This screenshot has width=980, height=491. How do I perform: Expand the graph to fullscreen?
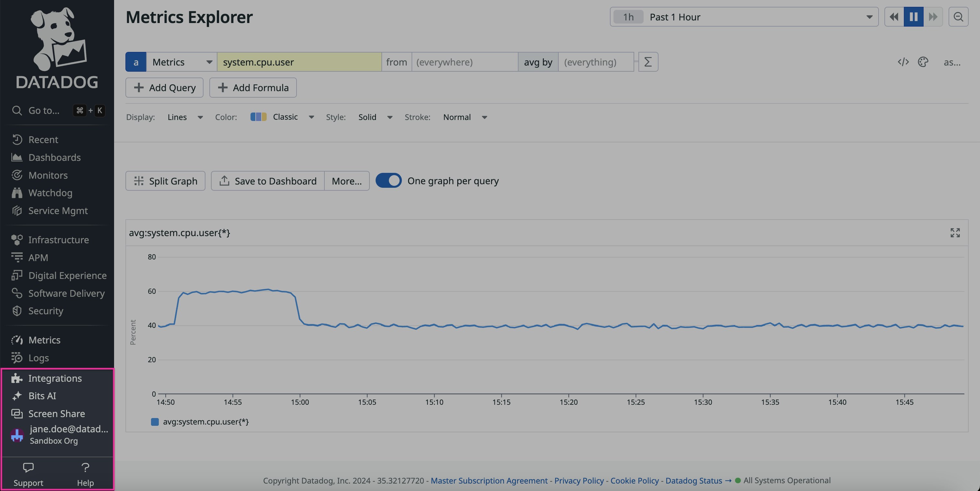click(955, 233)
